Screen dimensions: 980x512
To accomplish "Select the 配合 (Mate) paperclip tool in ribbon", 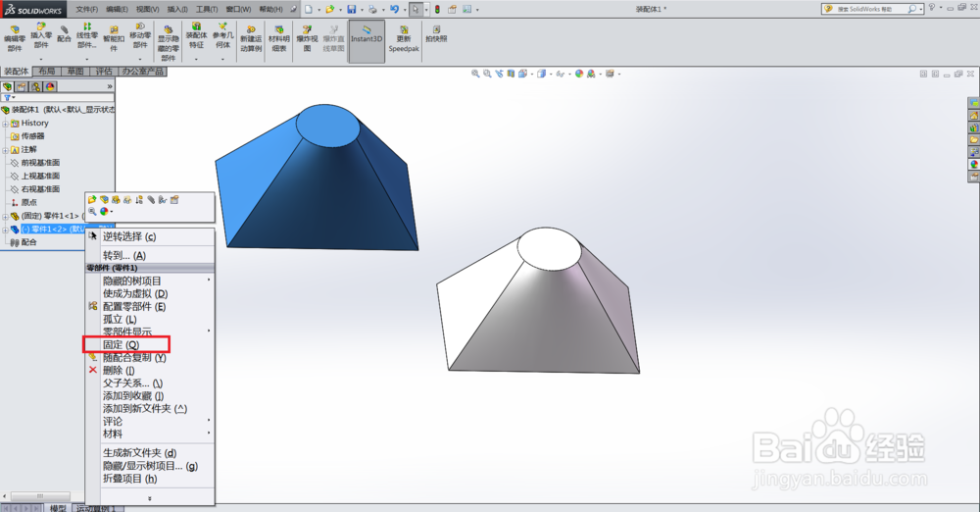I will 64,33.
